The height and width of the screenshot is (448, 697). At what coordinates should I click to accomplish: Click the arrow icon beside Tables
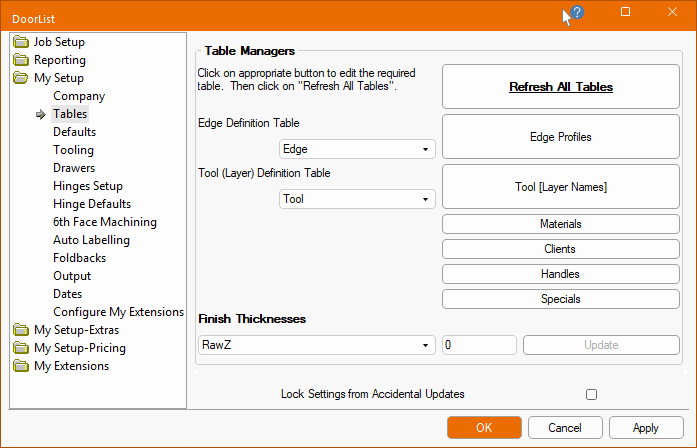[x=41, y=115]
